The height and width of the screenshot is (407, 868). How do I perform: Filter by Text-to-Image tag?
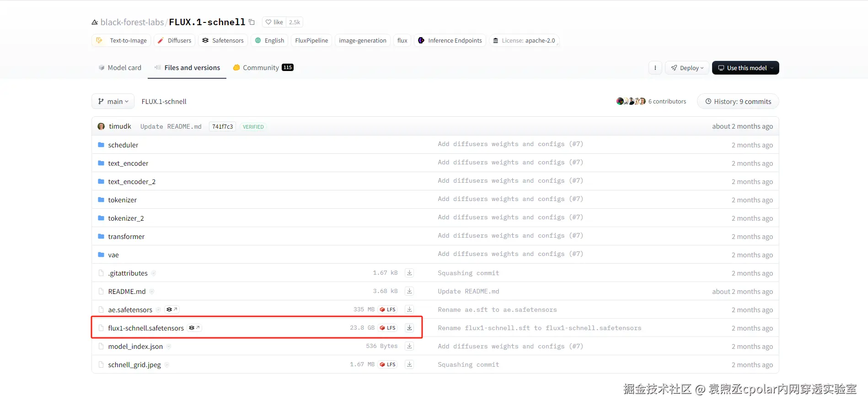(x=122, y=40)
